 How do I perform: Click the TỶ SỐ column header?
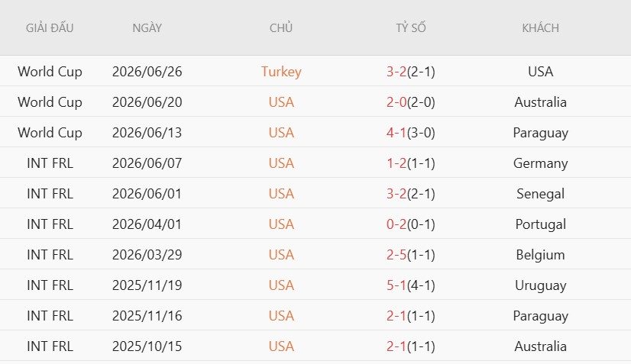tap(410, 27)
